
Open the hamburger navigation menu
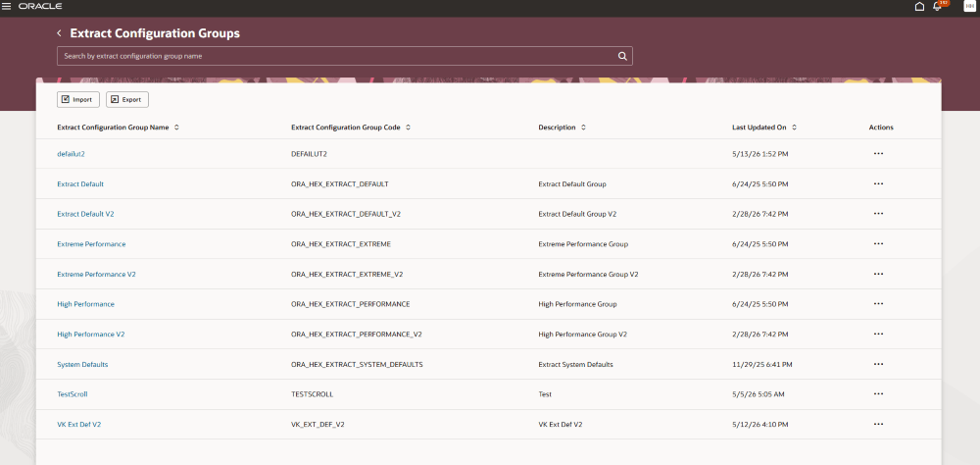7,6
